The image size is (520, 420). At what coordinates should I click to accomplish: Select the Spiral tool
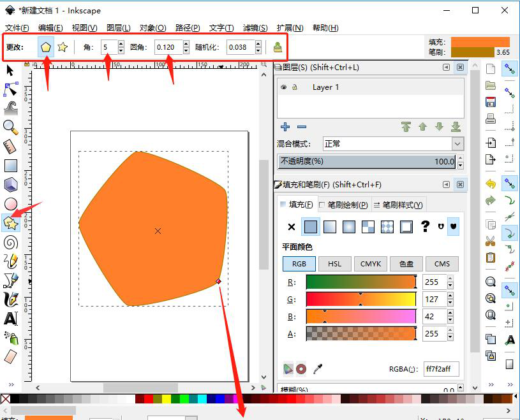pos(10,242)
